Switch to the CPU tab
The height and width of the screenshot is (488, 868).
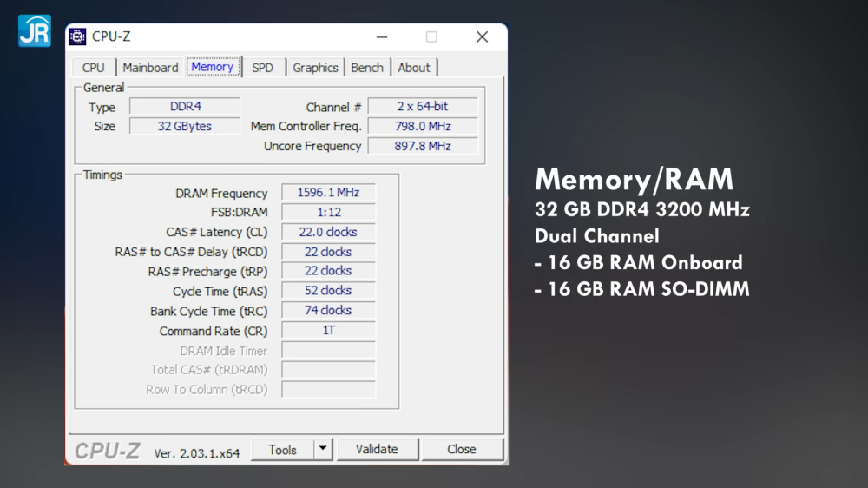(93, 68)
